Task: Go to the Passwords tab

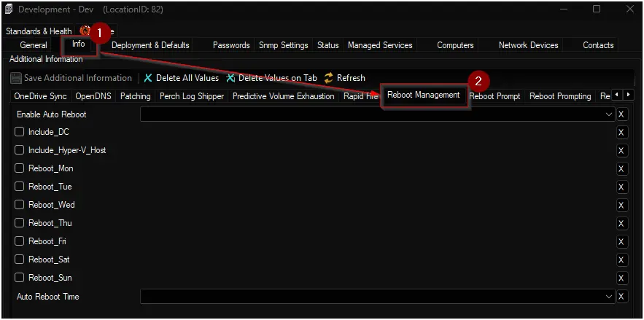Action: tap(231, 45)
